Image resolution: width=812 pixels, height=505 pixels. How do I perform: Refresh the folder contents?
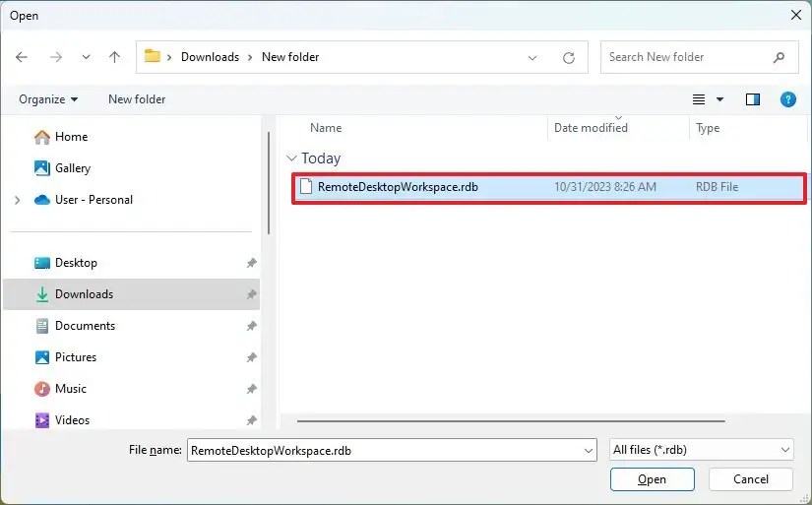569,57
